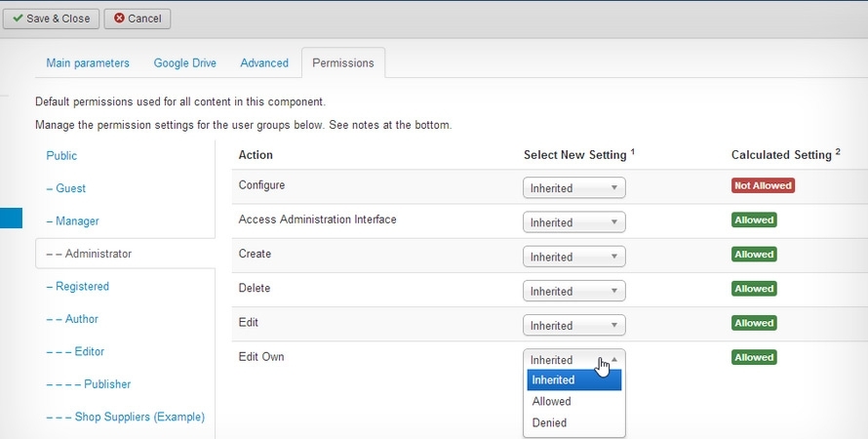This screenshot has height=439, width=868.
Task: Select the Guest user group
Action: coord(66,188)
